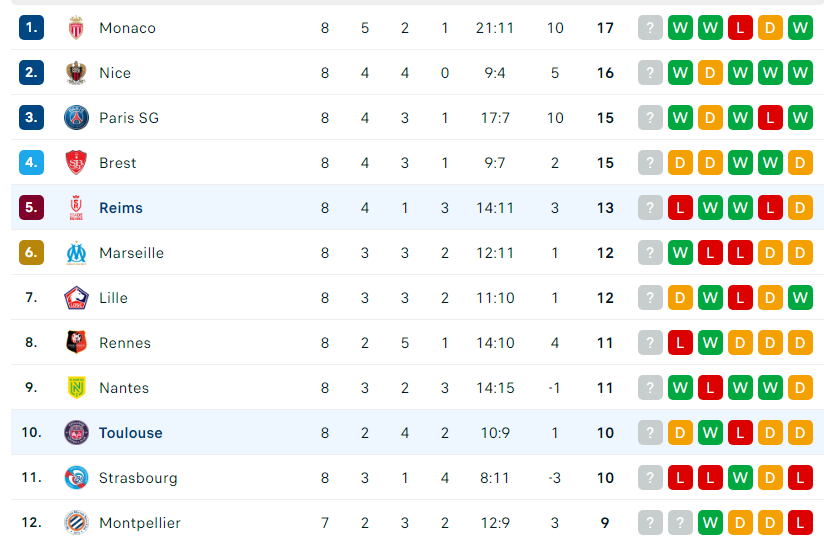Click Marseille's rank 6 position badge
Screen dimensions: 824x544
click(x=32, y=253)
